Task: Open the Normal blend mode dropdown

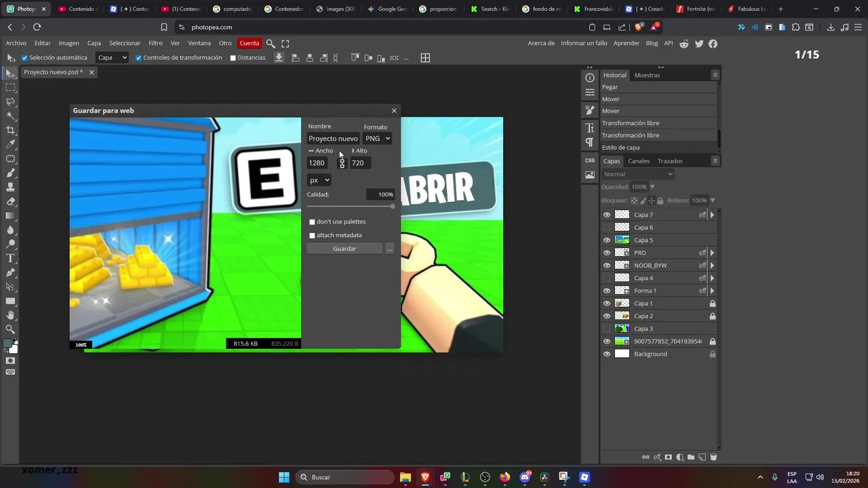Action: pyautogui.click(x=637, y=174)
